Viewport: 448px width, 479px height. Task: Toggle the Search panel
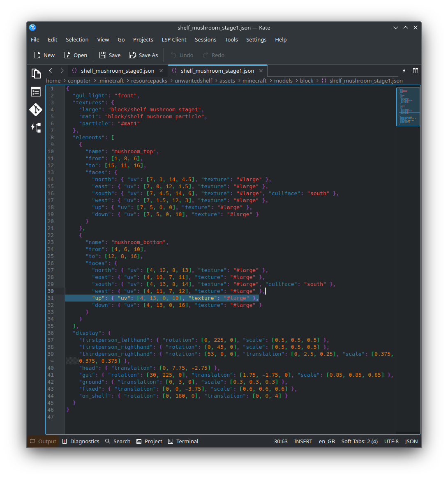pyautogui.click(x=118, y=441)
